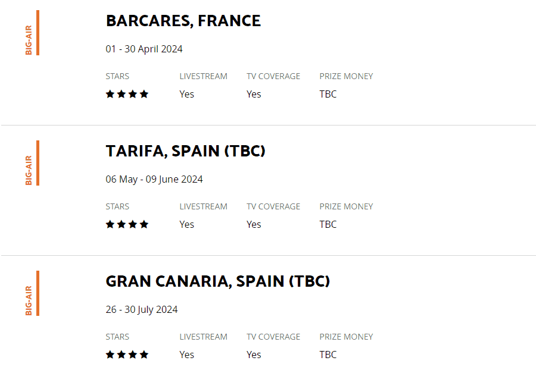This screenshot has width=536, height=392.
Task: Click the Big-Air tag beside Tarifa
Action: coord(29,170)
